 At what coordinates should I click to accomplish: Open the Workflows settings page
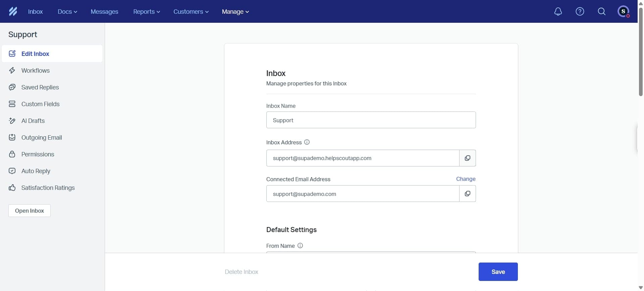click(x=52, y=70)
